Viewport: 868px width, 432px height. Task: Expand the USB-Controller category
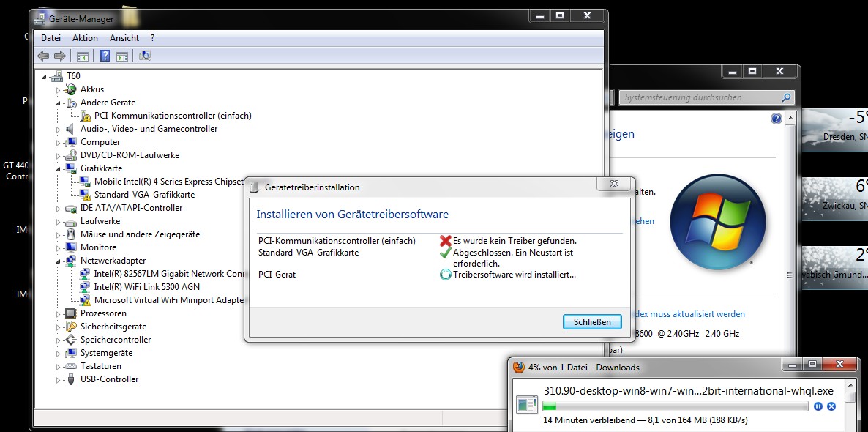pyautogui.click(x=58, y=380)
